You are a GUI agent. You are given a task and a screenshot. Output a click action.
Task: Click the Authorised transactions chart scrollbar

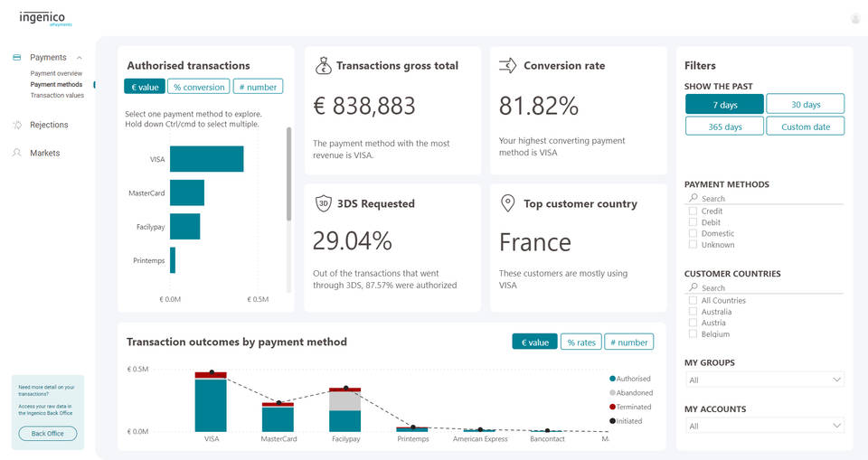pos(288,174)
